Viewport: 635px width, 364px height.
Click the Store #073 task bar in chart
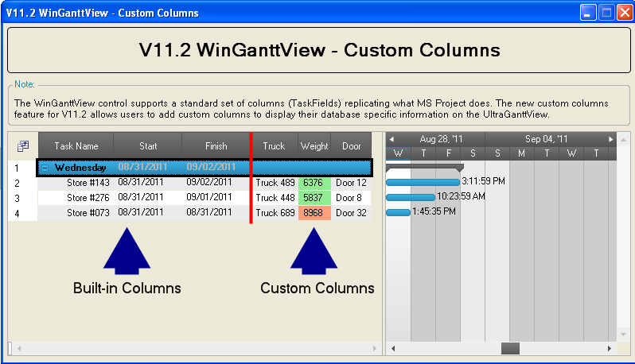(398, 212)
